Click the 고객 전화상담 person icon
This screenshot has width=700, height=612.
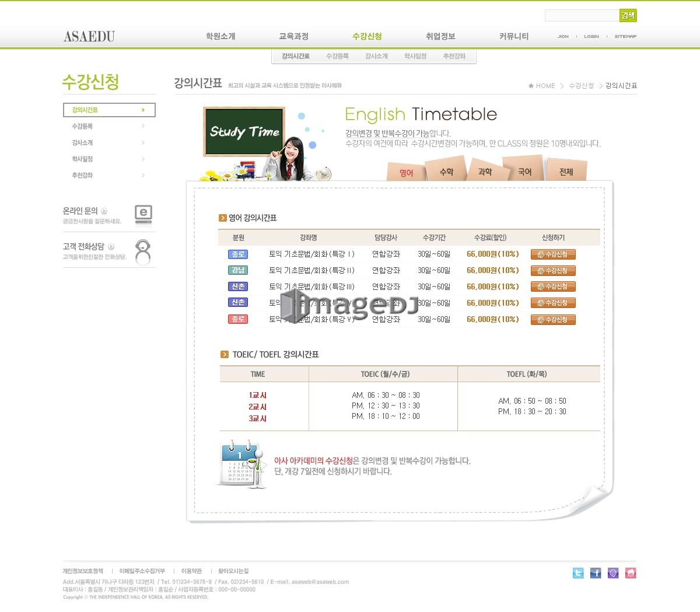pos(143,252)
